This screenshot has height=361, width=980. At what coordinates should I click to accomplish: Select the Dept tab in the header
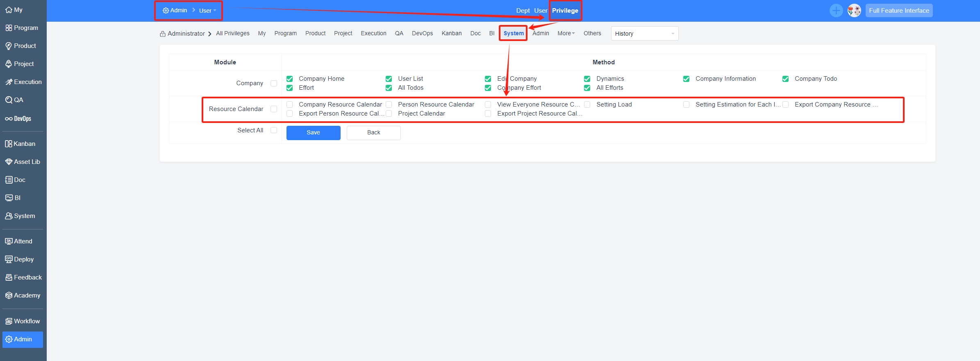pyautogui.click(x=523, y=11)
